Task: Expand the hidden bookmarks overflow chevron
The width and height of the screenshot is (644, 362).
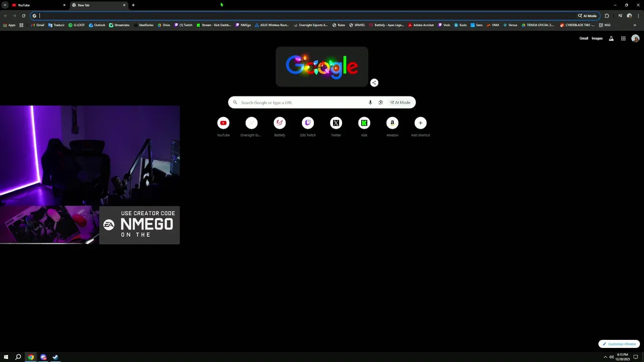Action: (x=634, y=25)
